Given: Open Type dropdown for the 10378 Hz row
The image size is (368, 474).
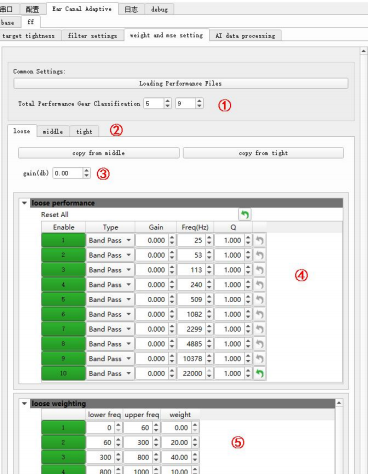Looking at the screenshot, I should click(110, 358).
